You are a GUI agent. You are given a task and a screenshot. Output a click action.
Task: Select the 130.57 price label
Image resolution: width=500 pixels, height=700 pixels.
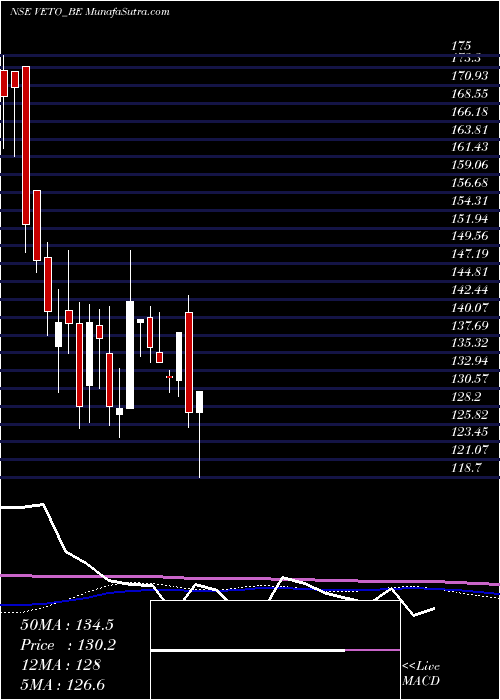pos(470,379)
